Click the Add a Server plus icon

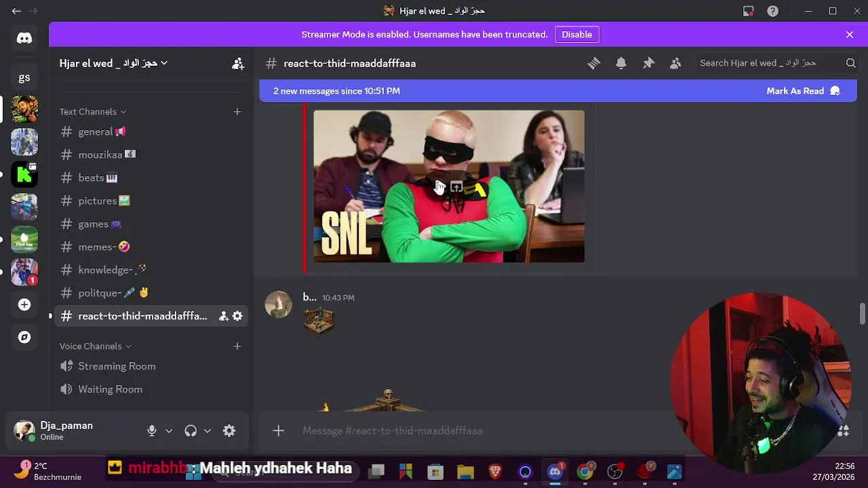tap(24, 305)
